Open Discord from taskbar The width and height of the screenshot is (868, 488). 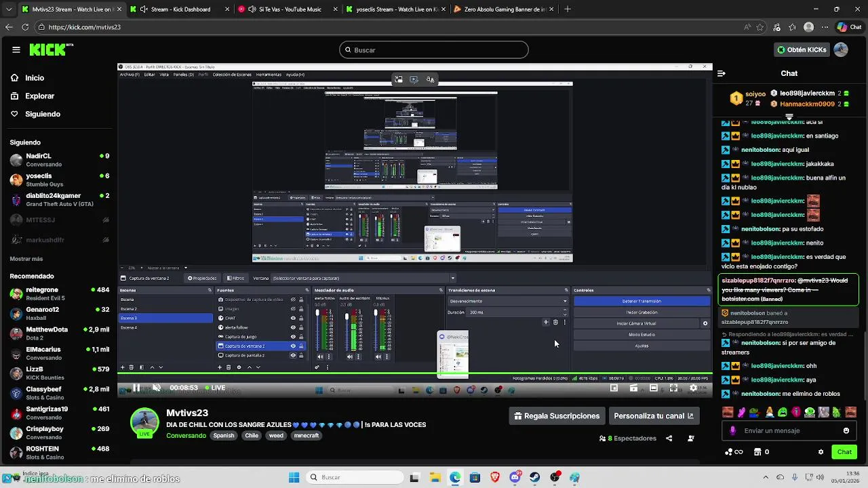(515, 477)
